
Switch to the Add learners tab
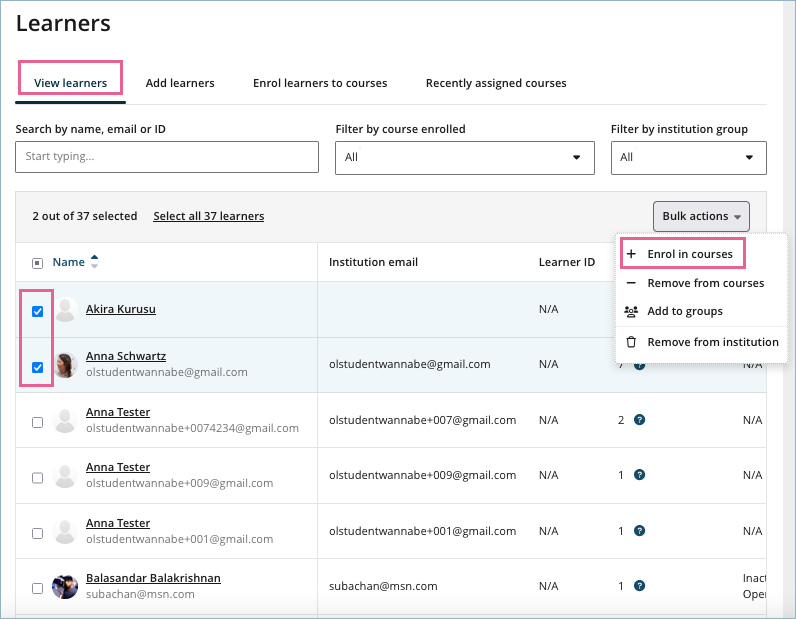tap(180, 83)
